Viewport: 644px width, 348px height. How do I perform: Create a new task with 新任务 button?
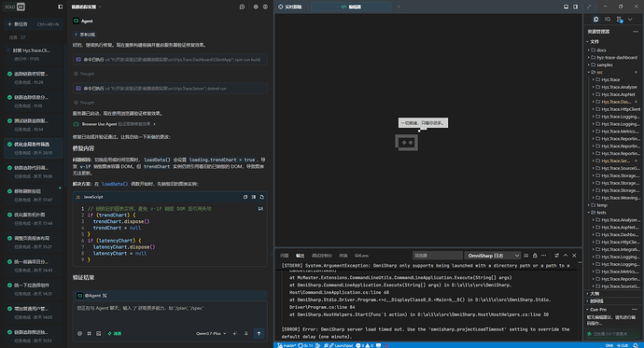tap(34, 24)
